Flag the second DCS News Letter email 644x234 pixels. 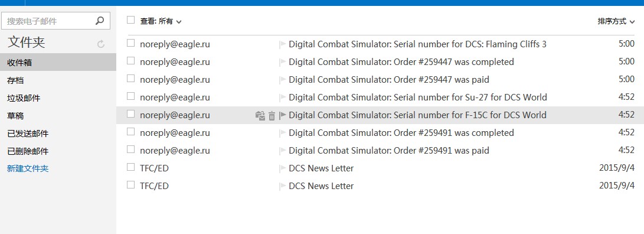point(283,186)
